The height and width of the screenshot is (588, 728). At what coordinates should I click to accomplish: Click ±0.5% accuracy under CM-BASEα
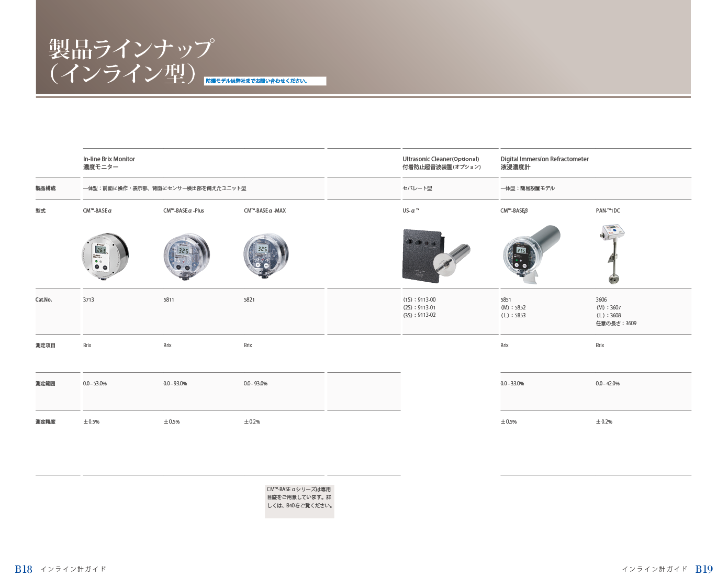tap(91, 421)
